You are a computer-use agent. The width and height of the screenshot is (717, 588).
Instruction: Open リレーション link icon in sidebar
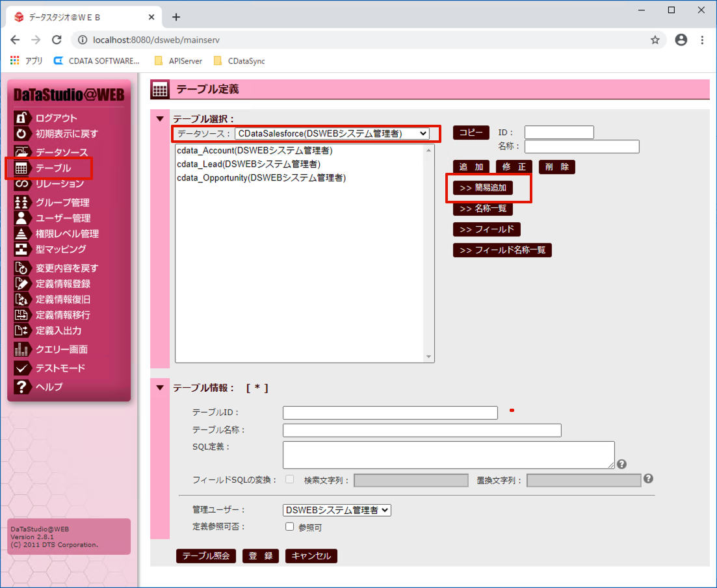click(x=21, y=184)
